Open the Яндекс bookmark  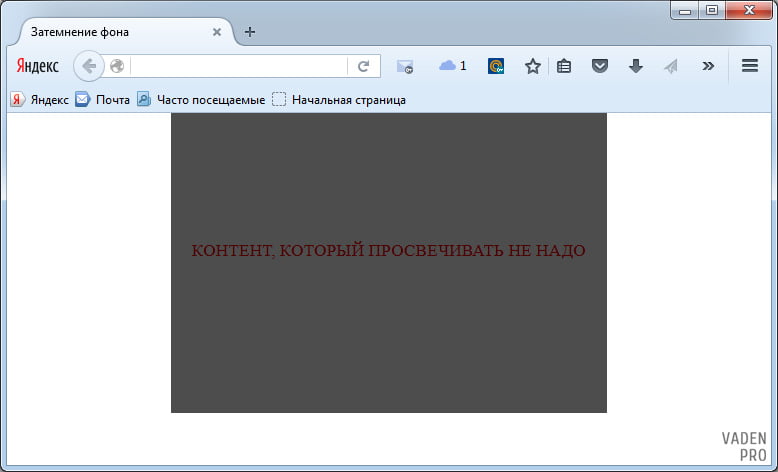coord(40,100)
